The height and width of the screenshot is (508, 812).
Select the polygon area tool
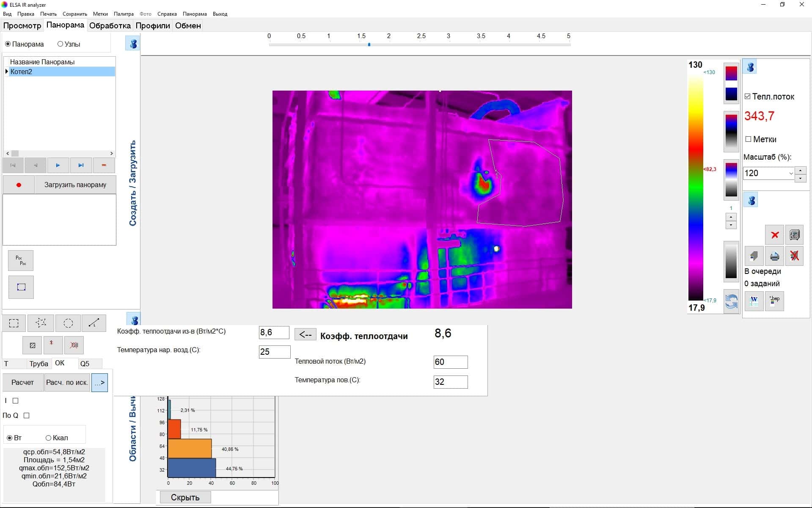pos(41,323)
